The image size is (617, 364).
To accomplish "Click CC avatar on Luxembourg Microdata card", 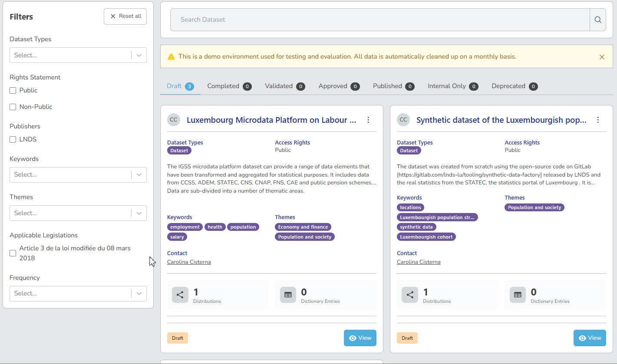I will 174,120.
